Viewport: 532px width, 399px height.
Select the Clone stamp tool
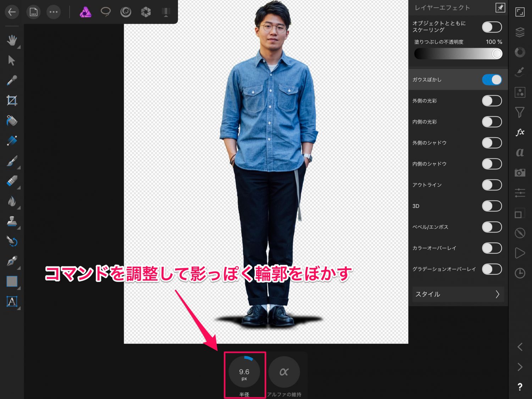click(12, 221)
